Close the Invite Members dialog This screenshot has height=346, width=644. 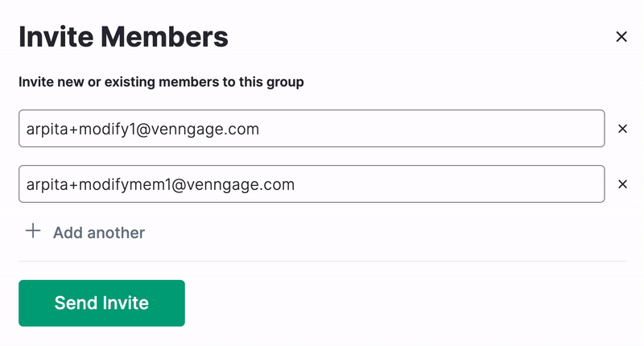click(x=621, y=37)
